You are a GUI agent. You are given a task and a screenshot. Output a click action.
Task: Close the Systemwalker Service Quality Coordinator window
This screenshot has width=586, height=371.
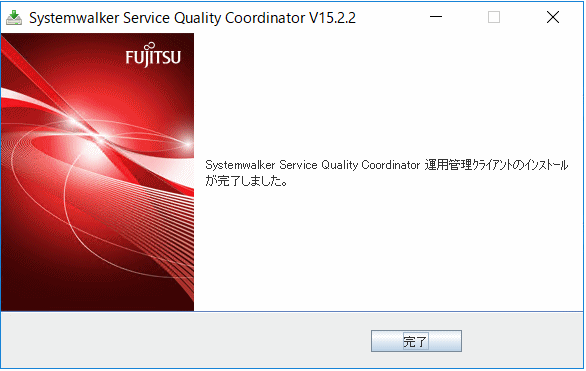pyautogui.click(x=553, y=17)
